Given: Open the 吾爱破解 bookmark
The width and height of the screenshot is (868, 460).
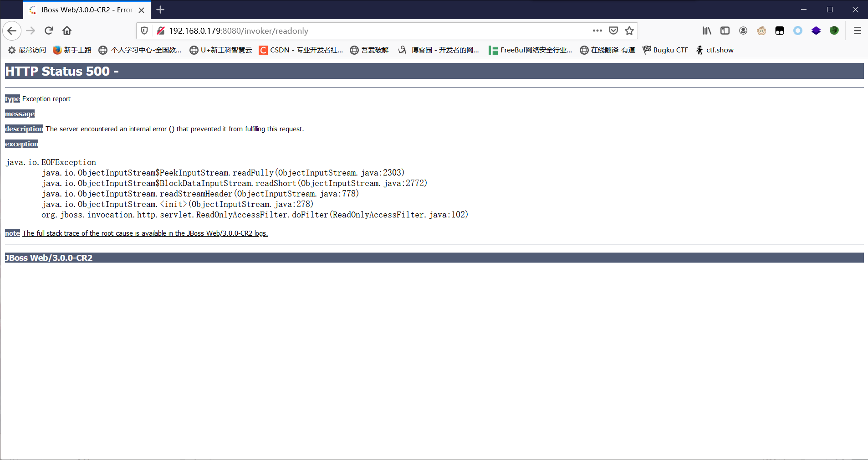Looking at the screenshot, I should click(x=369, y=50).
